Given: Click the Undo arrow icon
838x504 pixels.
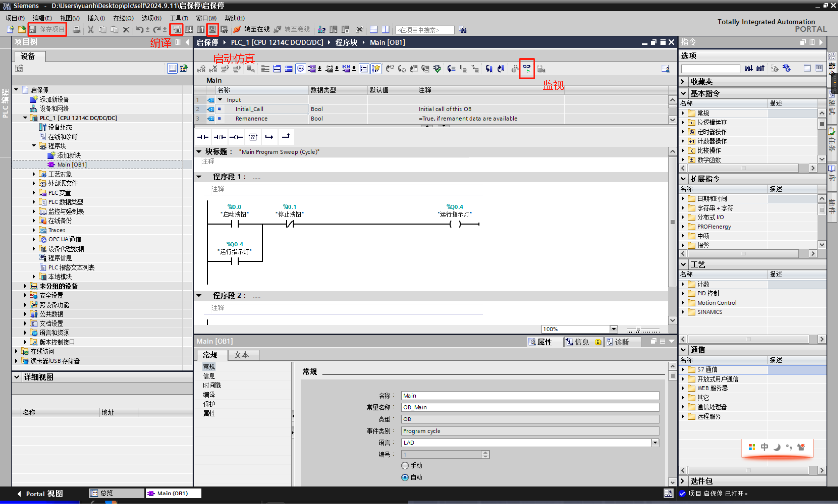Looking at the screenshot, I should pos(139,29).
